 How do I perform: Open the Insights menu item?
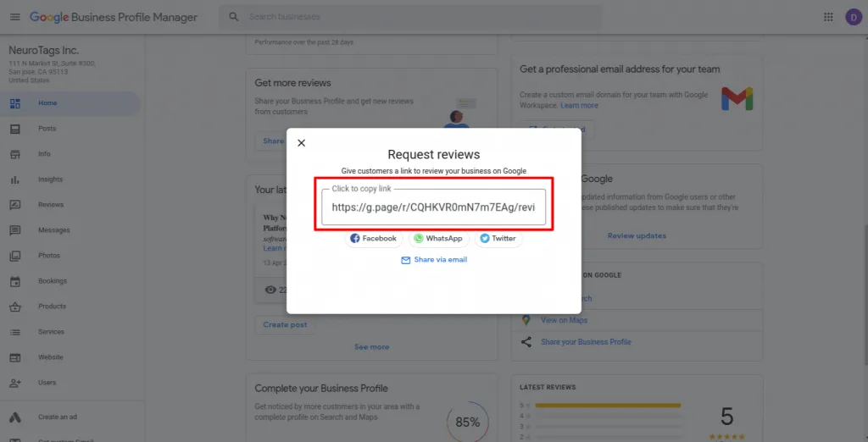tap(70, 180)
